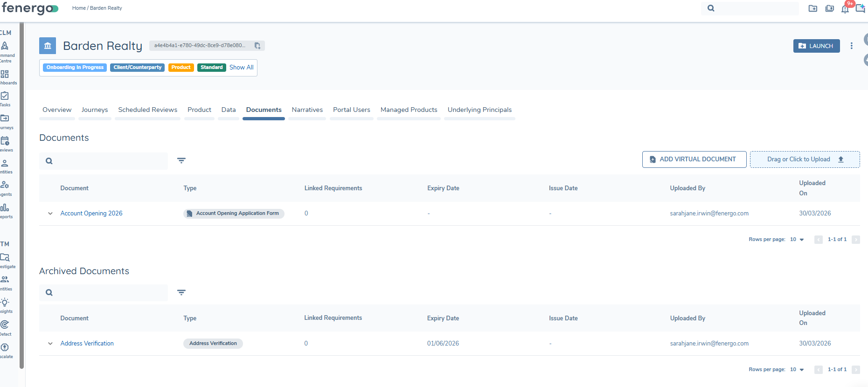Open the Portal Users tab
The image size is (868, 387).
pos(352,110)
